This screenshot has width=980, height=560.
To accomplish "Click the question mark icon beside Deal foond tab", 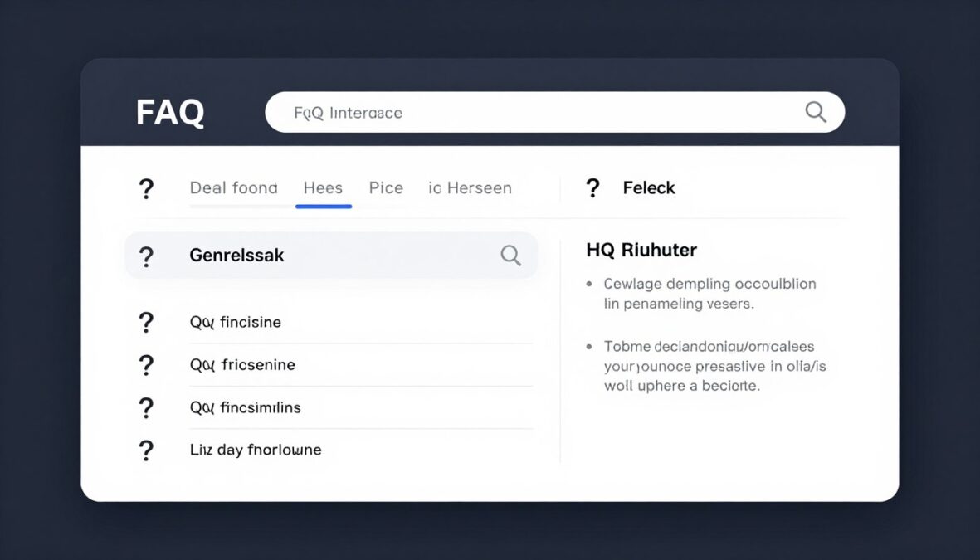I will (x=146, y=188).
